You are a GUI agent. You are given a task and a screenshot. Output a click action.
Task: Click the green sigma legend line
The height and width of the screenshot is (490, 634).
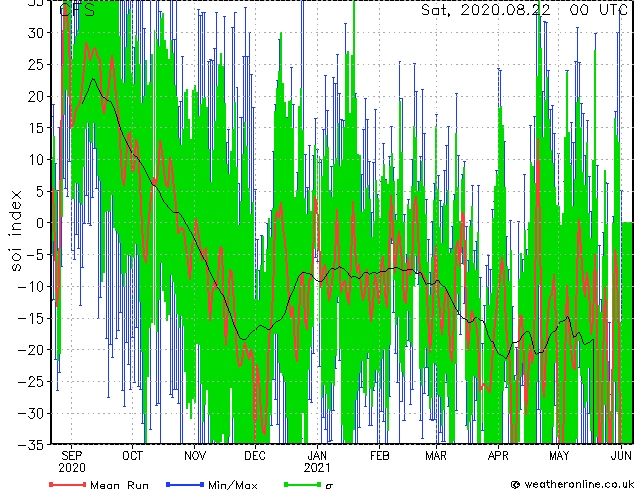coord(303,484)
